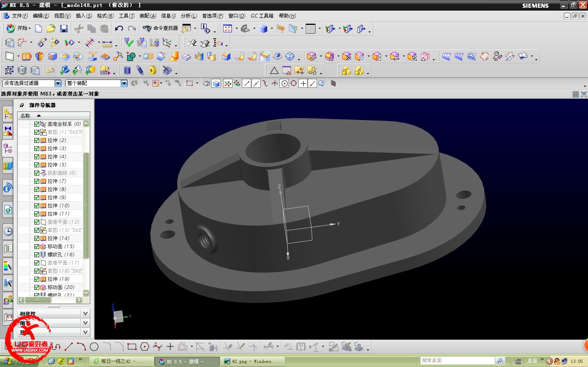
Task: Click the navigator horizontal scrollbar
Action: pyautogui.click(x=38, y=300)
